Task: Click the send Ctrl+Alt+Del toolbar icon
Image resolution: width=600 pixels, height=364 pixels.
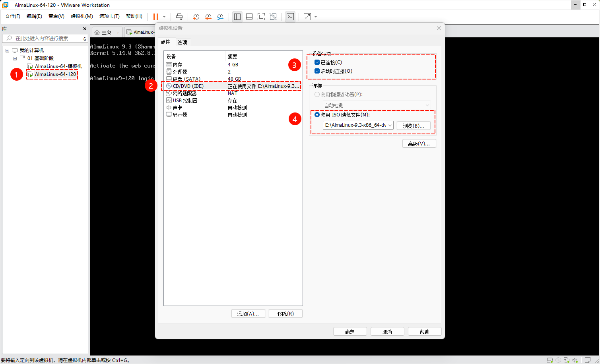Action: 179,17
